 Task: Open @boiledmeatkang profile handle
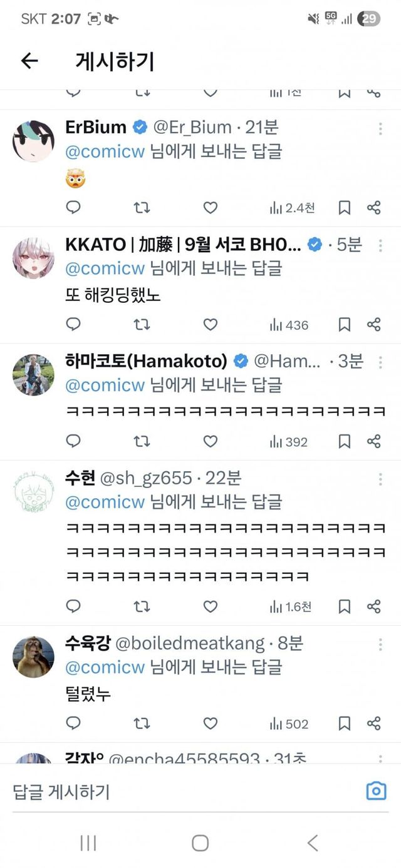(x=189, y=643)
